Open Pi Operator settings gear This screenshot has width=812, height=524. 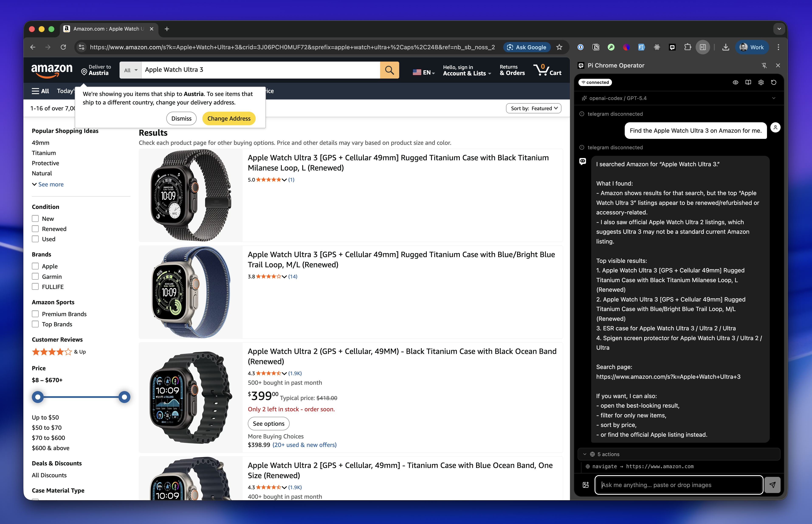[x=761, y=82]
